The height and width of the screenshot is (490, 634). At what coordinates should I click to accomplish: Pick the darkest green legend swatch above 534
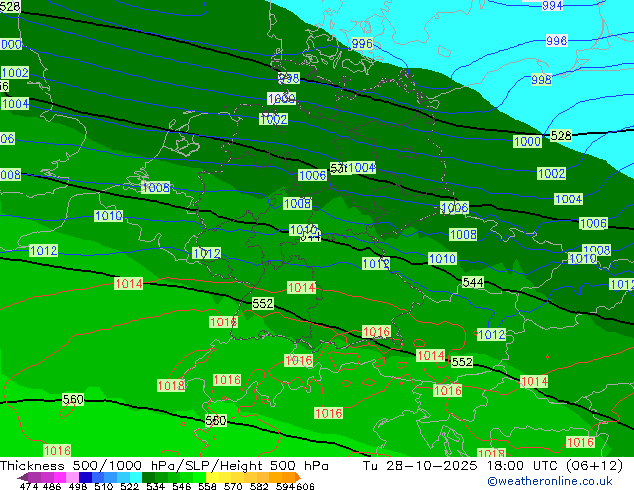(148, 477)
